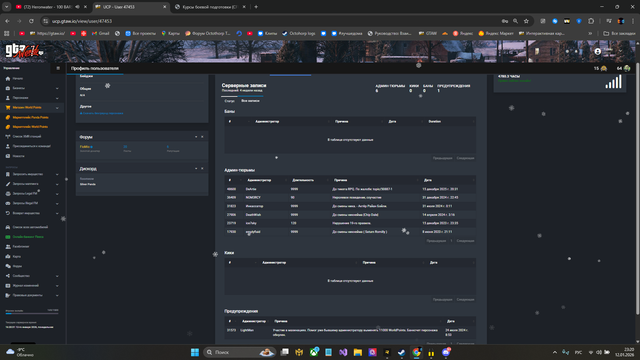Open the Карта map sidebar icon
The image size is (640, 360).
[x=8, y=256]
